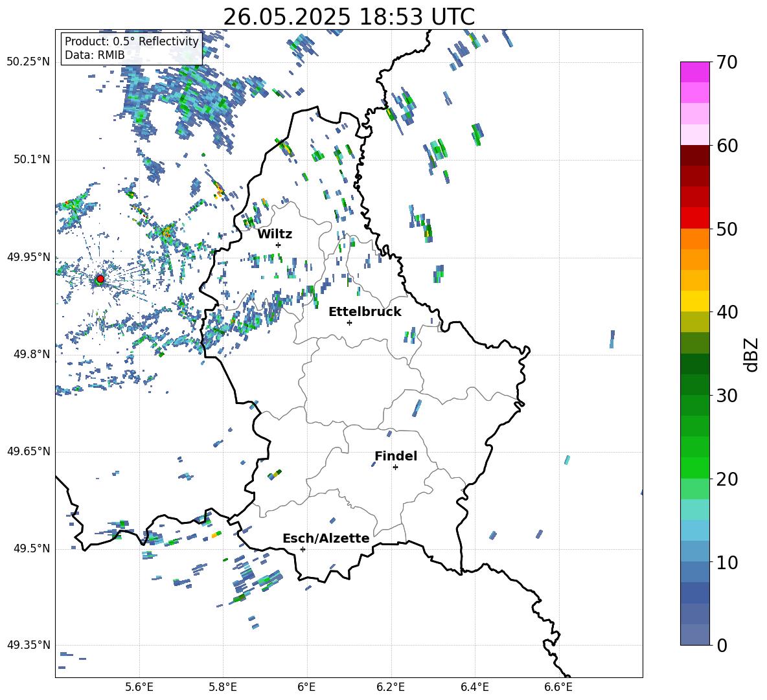The width and height of the screenshot is (767, 700).
Task: Click the 49.5°N latitude label
Action: tap(32, 548)
